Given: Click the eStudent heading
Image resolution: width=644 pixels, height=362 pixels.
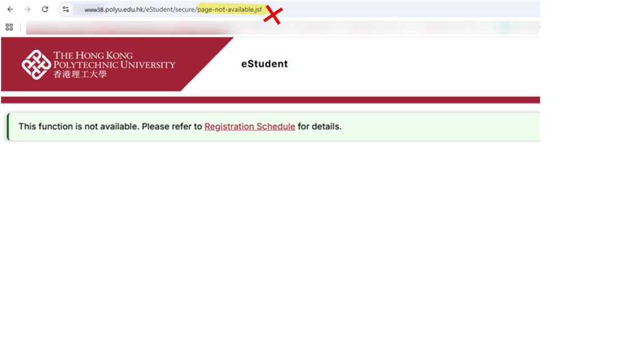Looking at the screenshot, I should [264, 64].
